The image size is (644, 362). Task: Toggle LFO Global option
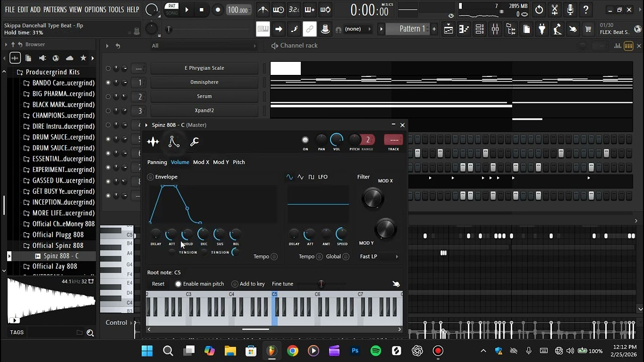[x=346, y=256]
